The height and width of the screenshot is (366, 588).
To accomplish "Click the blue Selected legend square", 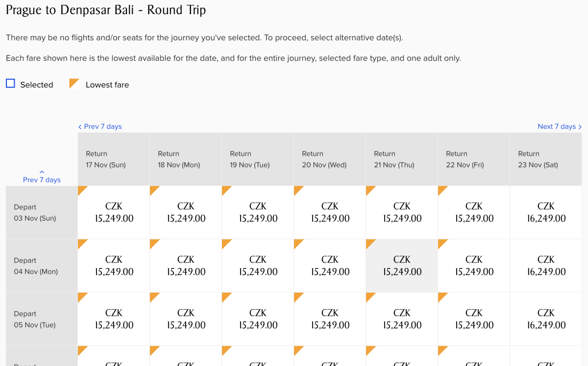I will coord(10,84).
